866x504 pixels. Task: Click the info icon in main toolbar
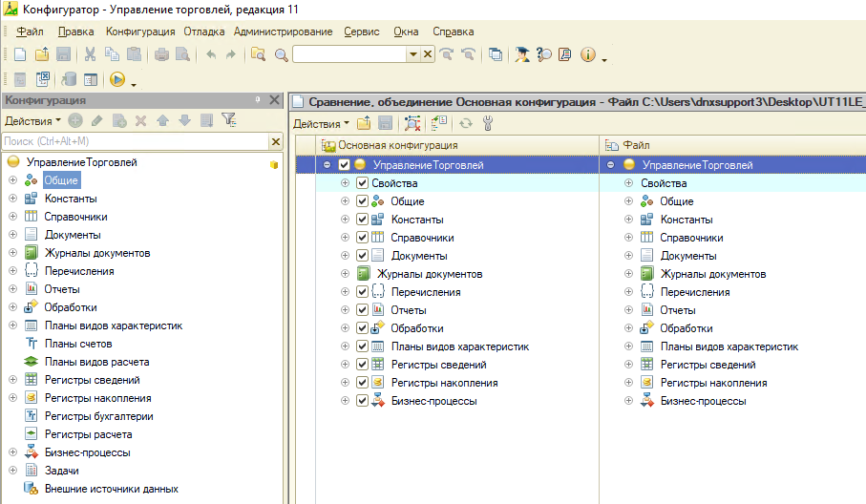[x=588, y=54]
